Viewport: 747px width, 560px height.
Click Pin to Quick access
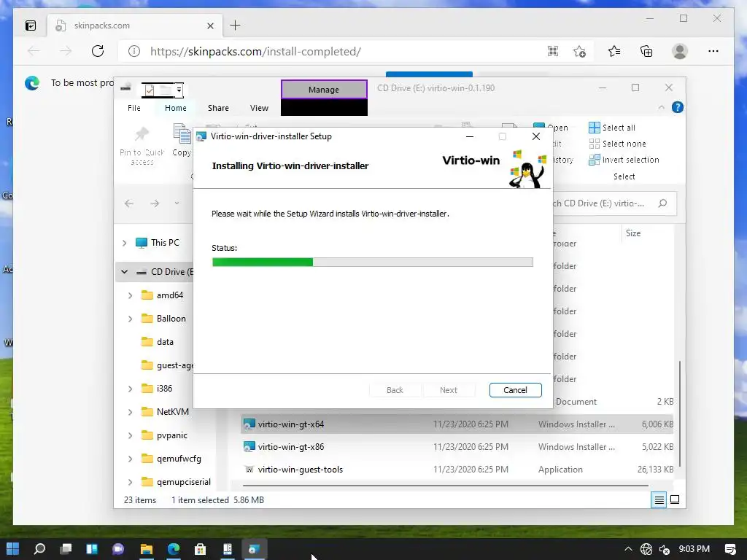142,146
